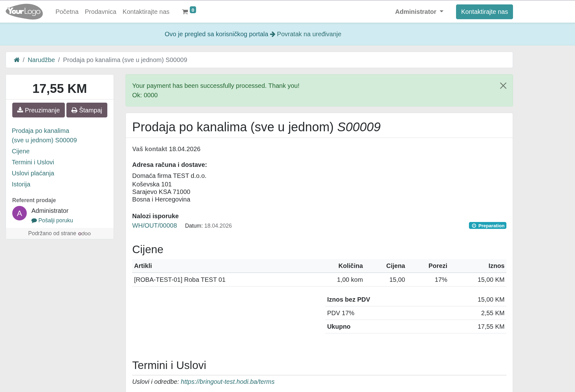Click the Administrator avatar circle
Screen dimensions: 575x392
click(20, 213)
